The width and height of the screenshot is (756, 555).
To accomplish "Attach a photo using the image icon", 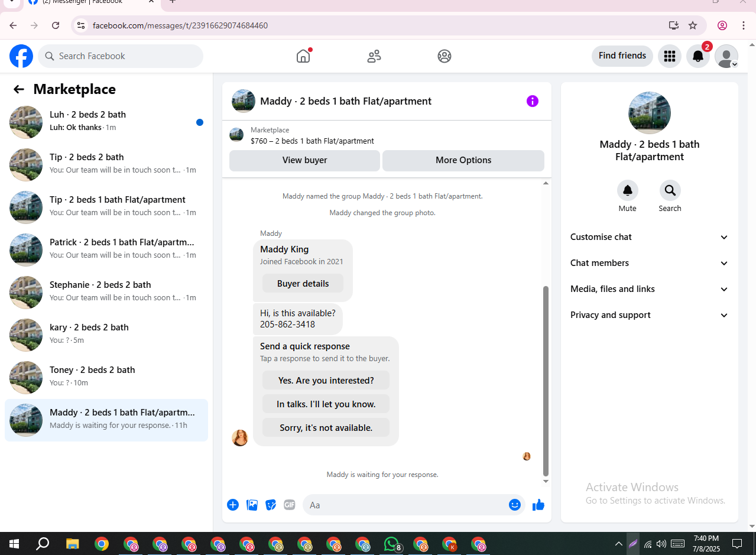I will (x=252, y=505).
